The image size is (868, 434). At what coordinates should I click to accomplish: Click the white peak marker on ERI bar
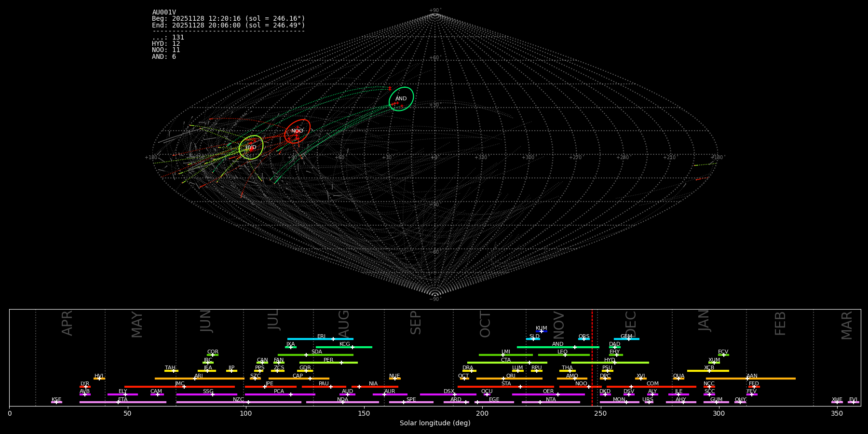pos(333,339)
